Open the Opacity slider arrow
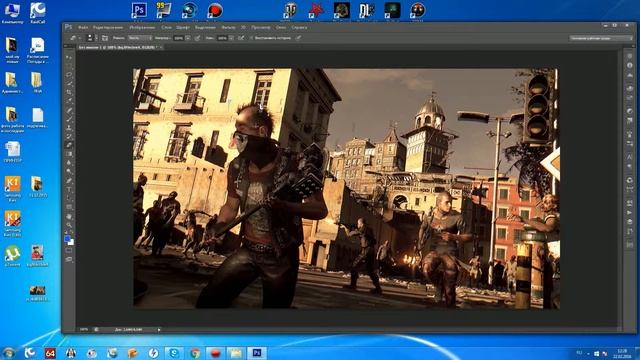This screenshot has height=360, width=640. [188, 38]
